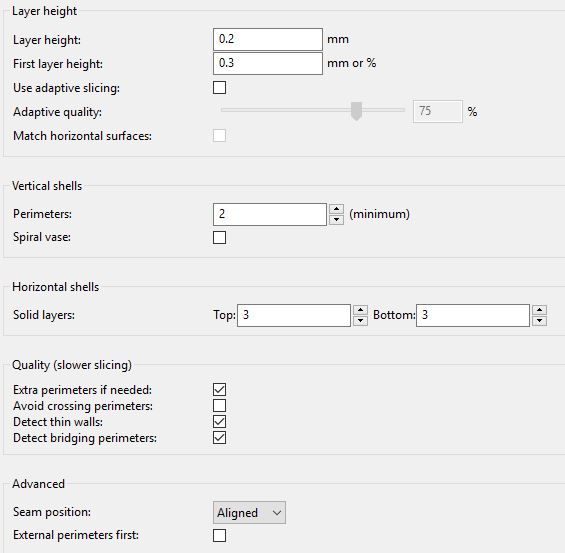Enable External perimeters first checkbox
The height and width of the screenshot is (553, 565).
pyautogui.click(x=219, y=535)
